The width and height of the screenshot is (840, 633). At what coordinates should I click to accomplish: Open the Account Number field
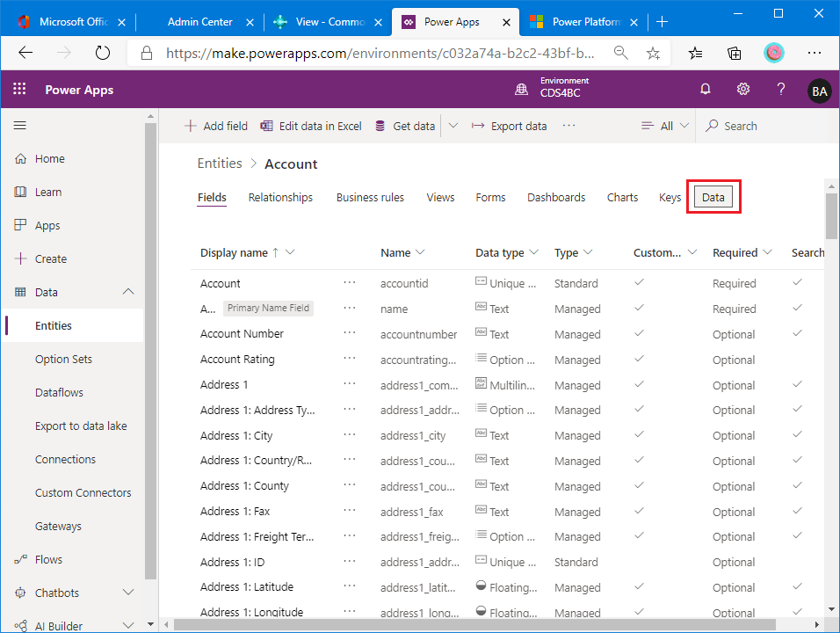click(242, 333)
